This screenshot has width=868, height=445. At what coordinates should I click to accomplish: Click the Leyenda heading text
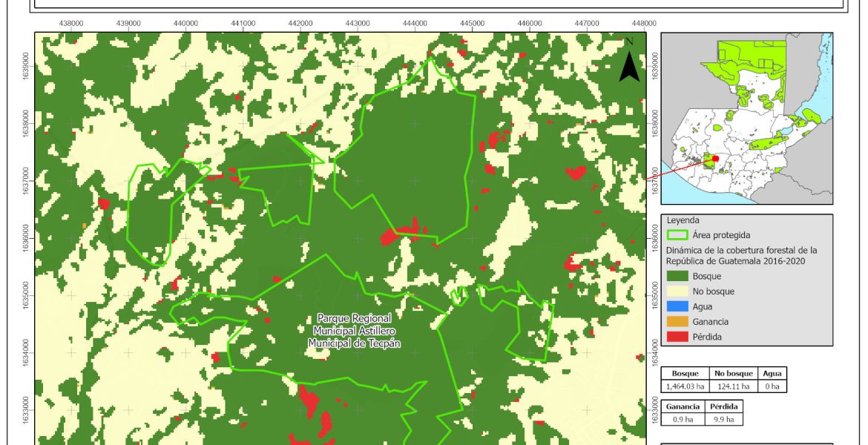685,220
